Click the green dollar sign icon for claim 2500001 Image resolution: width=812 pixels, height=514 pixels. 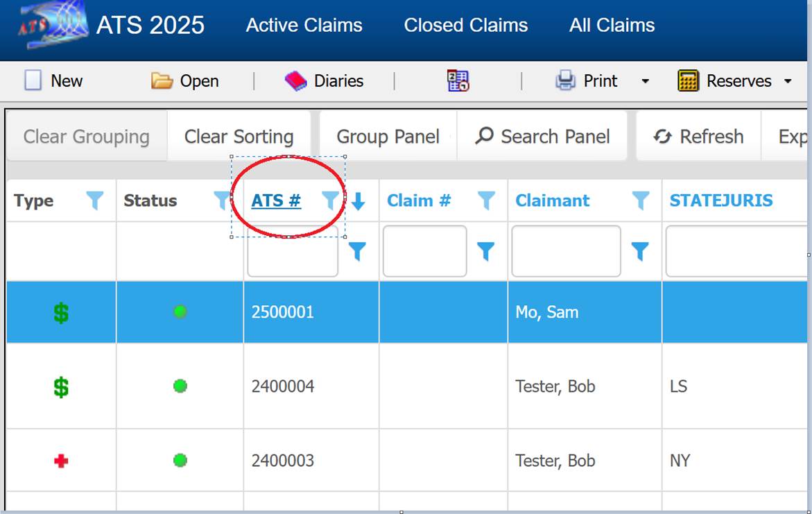pos(60,312)
